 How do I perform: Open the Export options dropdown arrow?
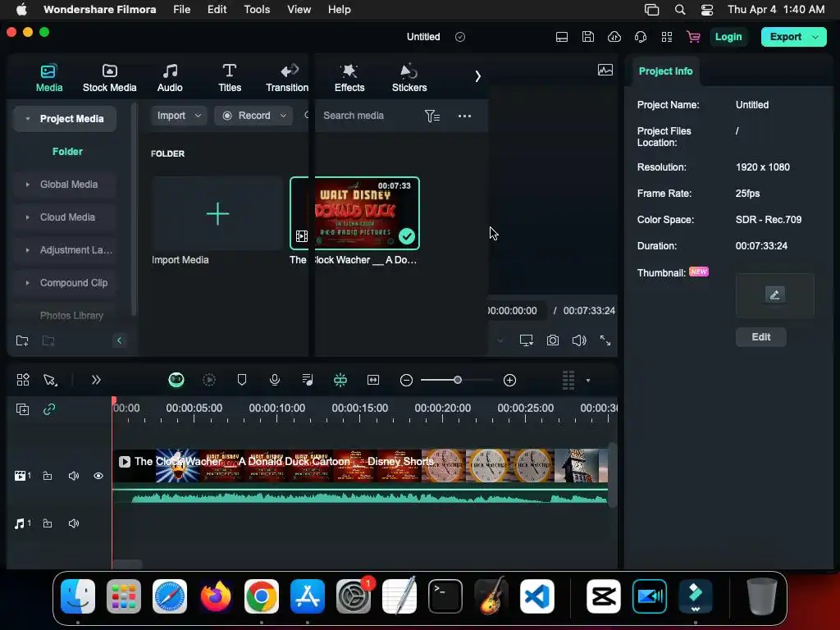[x=816, y=37]
